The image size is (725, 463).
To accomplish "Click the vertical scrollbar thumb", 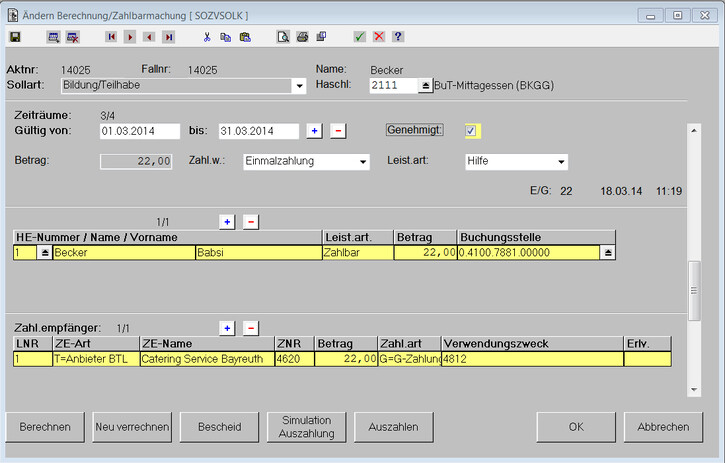I will click(694, 290).
